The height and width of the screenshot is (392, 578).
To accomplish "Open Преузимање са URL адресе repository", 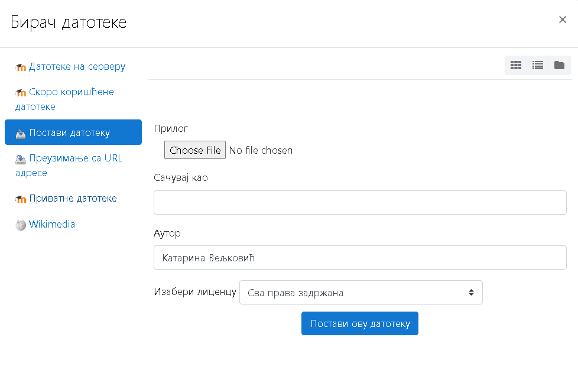I will click(x=69, y=165).
